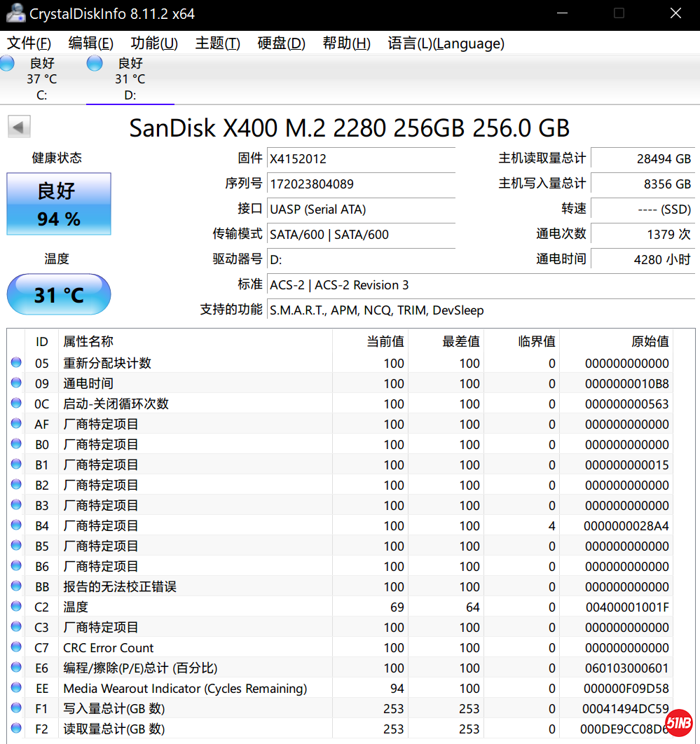700x744 pixels.
Task: Click status dot for temperature row C2
Action: pos(16,607)
